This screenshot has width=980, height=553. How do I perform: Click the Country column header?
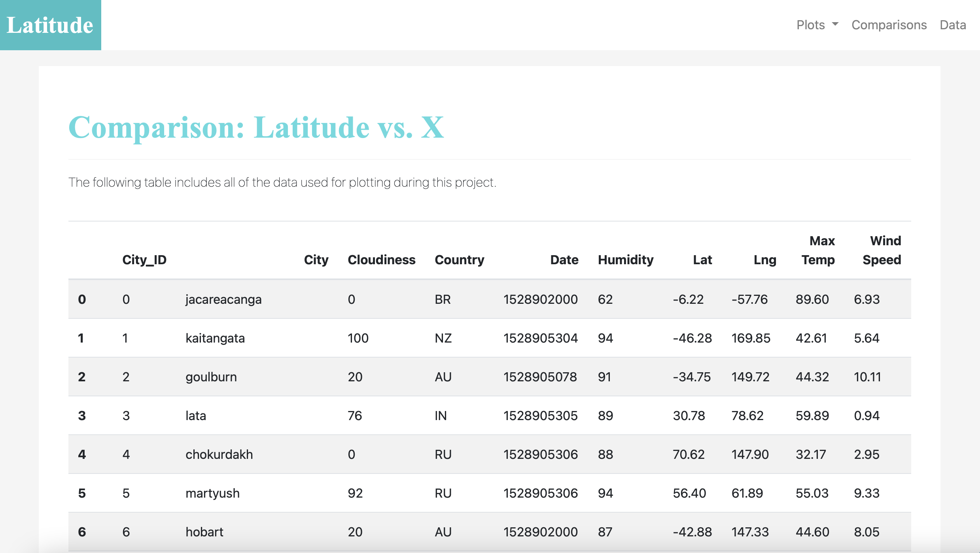point(459,259)
